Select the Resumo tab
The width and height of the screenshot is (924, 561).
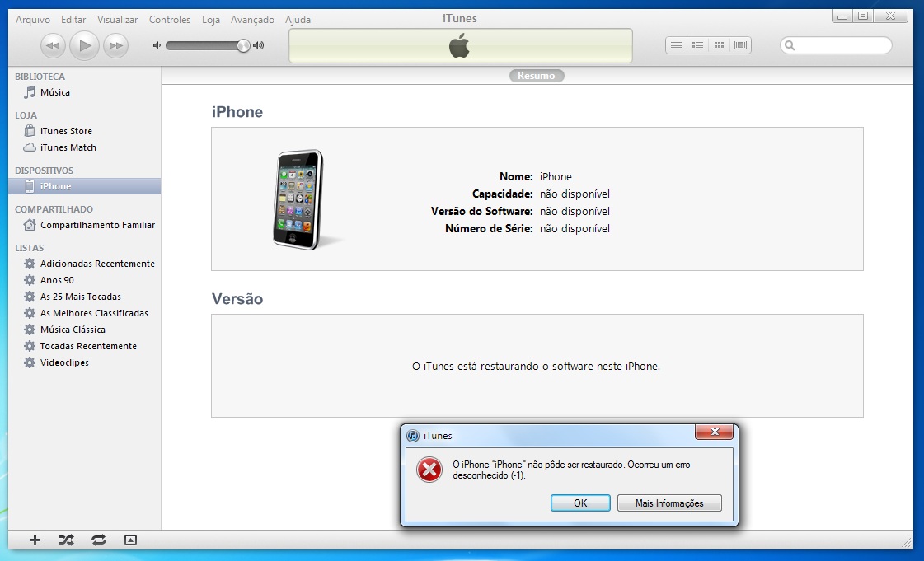click(x=537, y=75)
